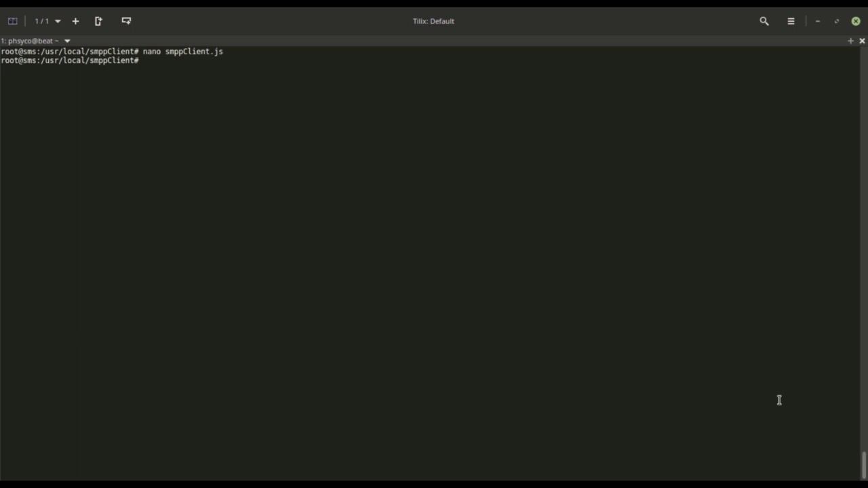Open the session switcher dropdown 1/1
Screen dimensions: 868x488
[x=47, y=21]
